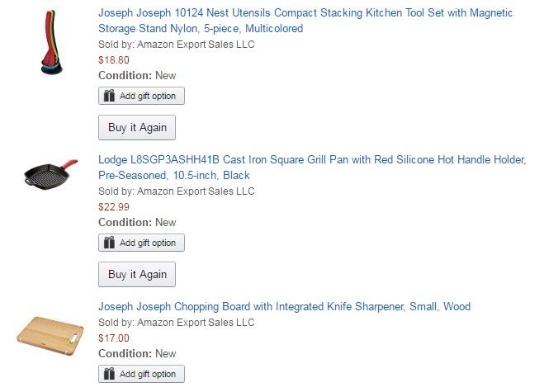544x392 pixels.
Task: Click the $17.00 price of Chopping Board
Action: tap(114, 338)
